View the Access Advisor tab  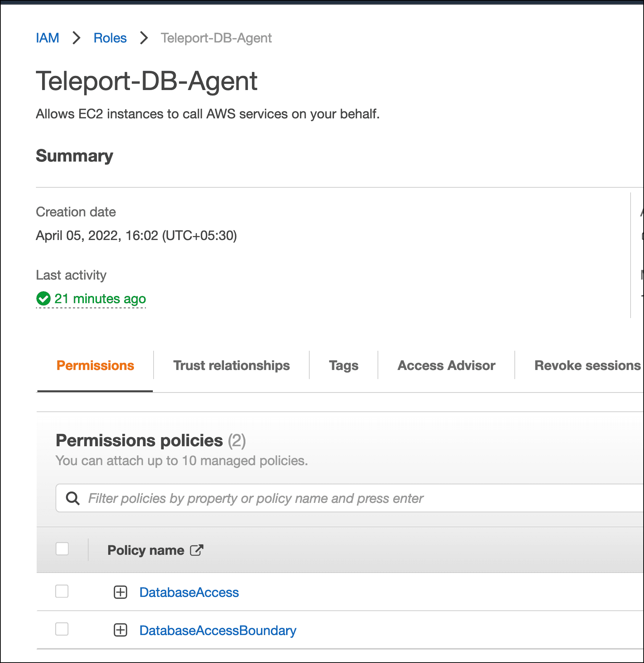(446, 365)
